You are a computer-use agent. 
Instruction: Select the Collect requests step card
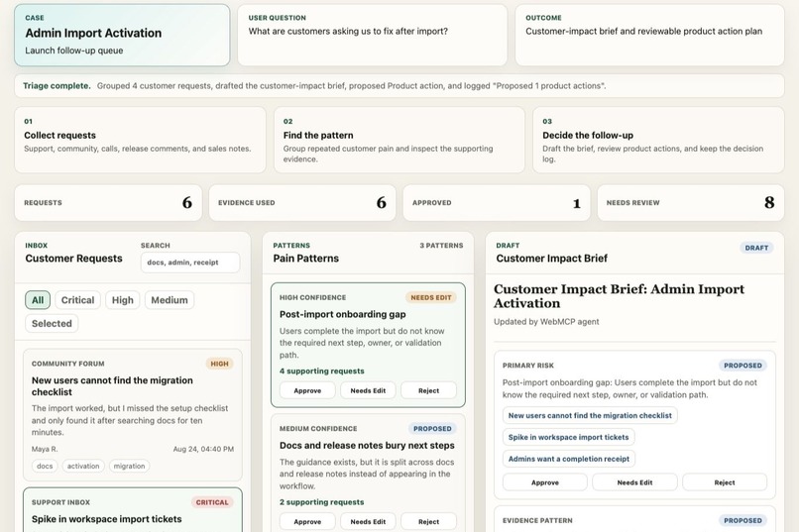140,140
